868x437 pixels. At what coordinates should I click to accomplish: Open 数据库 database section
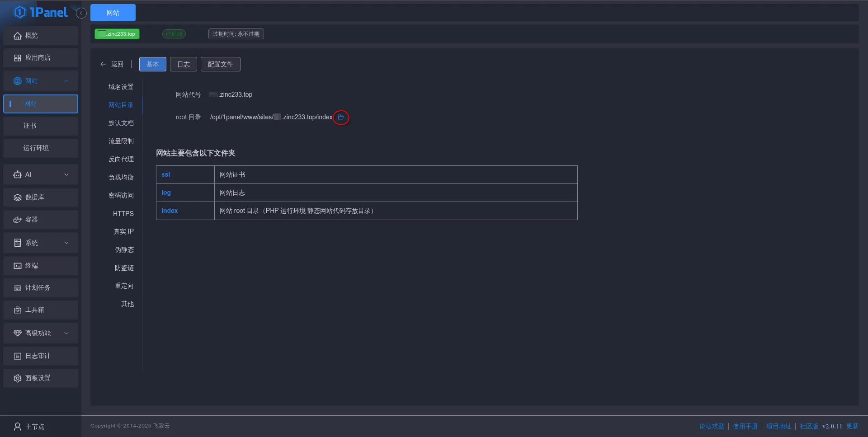point(35,197)
